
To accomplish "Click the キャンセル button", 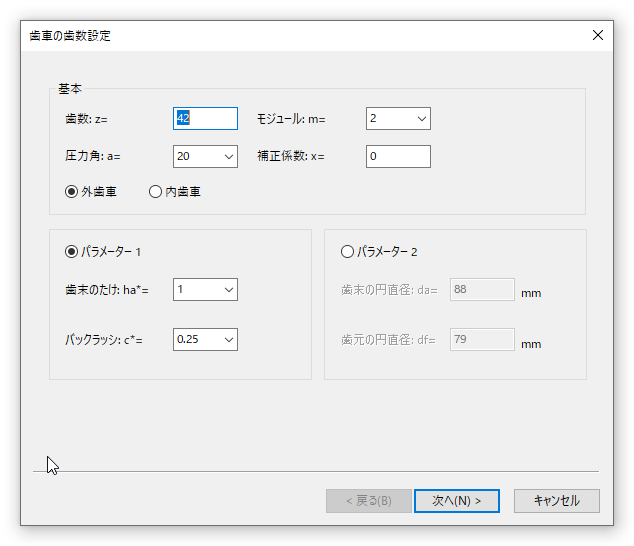I will click(x=557, y=501).
